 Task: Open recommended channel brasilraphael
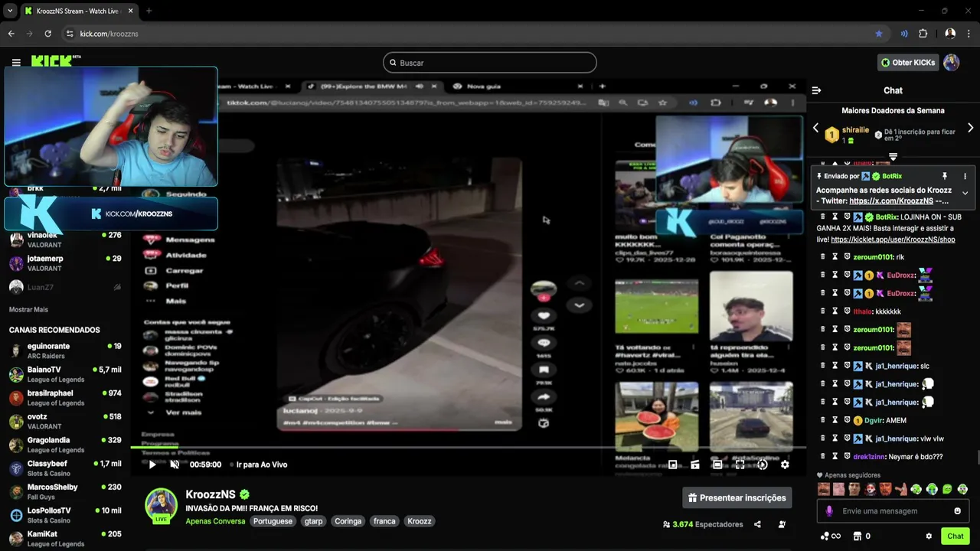pos(65,398)
